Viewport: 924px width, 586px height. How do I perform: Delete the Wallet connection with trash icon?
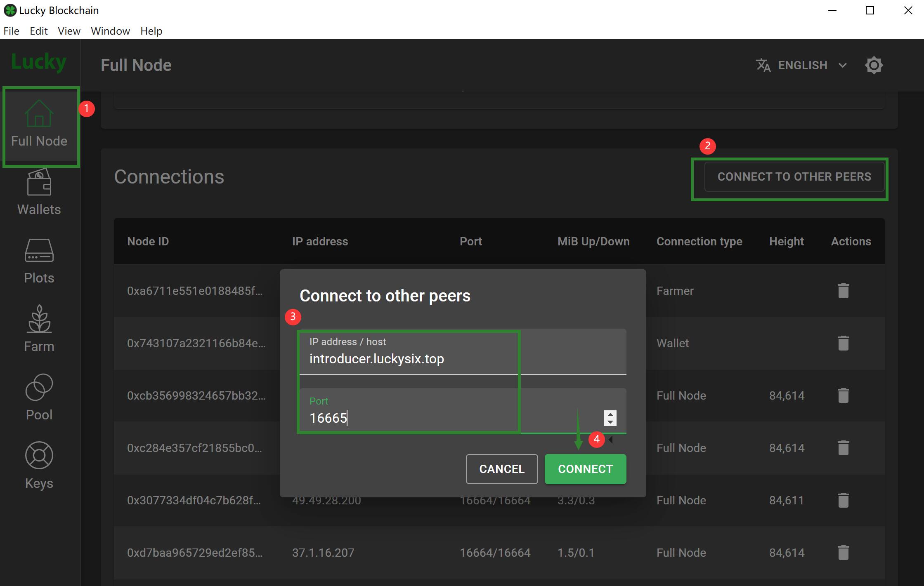tap(843, 343)
